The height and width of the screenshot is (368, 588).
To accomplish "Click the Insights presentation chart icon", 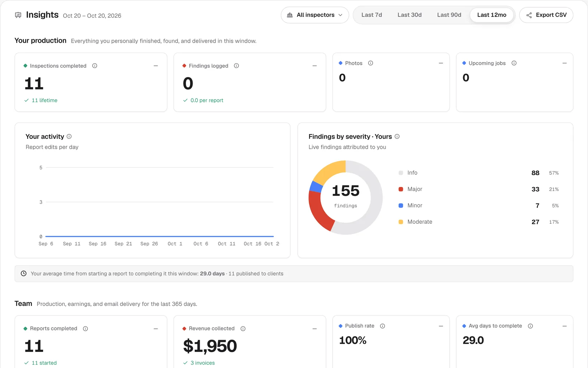I will point(18,15).
